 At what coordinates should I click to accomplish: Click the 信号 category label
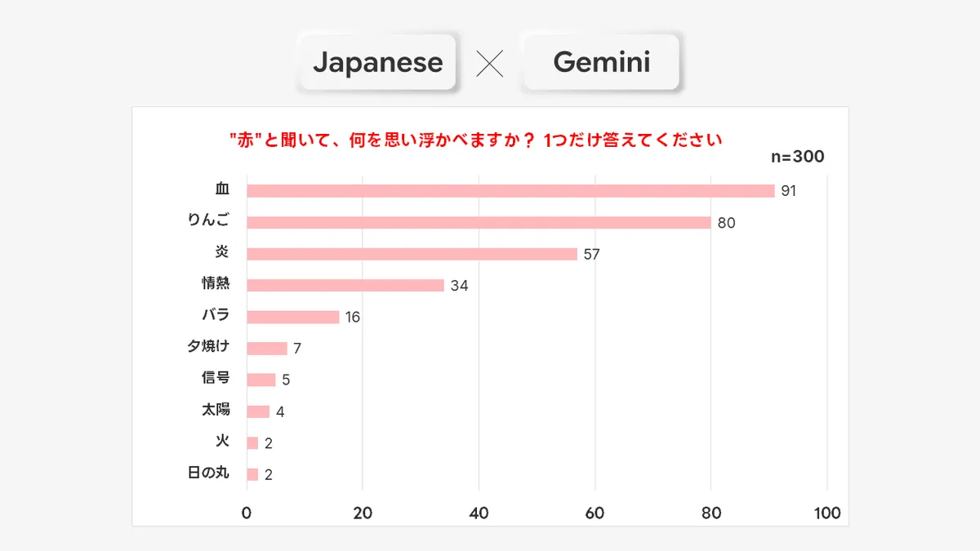[215, 378]
